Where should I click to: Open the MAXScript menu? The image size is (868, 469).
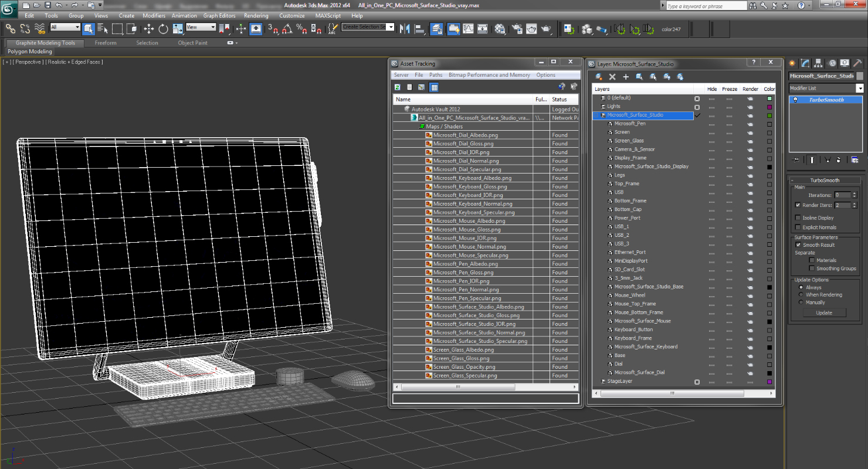328,16
